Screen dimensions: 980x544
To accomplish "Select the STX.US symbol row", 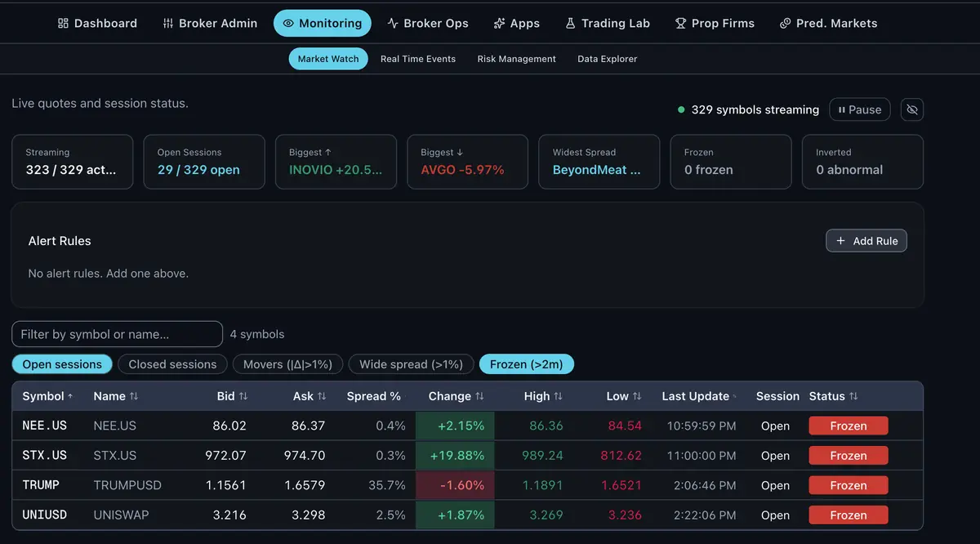I will point(467,456).
